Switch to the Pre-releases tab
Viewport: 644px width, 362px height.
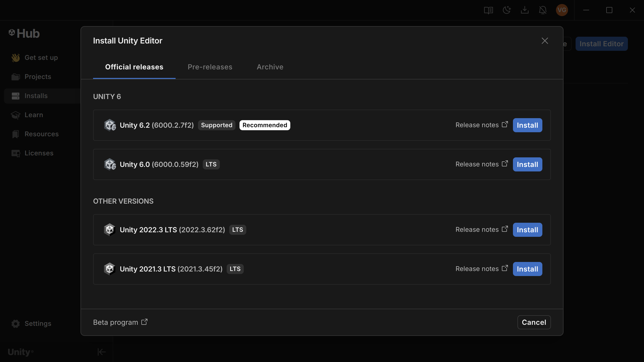tap(210, 67)
